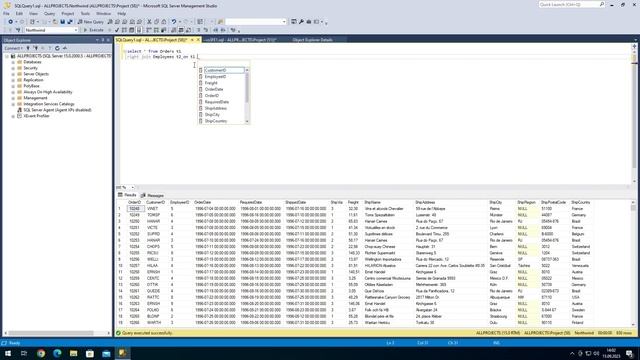Open the Tools menu
Image resolution: width=640 pixels, height=360 pixels.
pos(85,13)
